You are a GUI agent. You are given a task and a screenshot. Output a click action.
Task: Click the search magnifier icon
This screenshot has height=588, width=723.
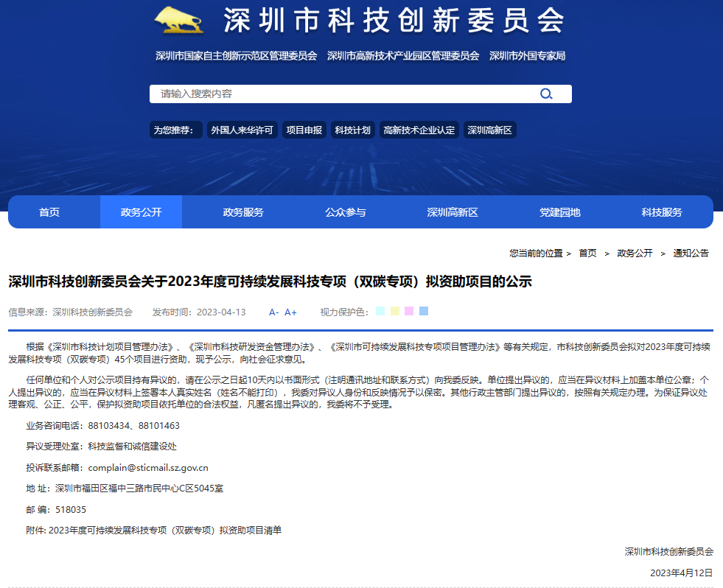click(546, 94)
